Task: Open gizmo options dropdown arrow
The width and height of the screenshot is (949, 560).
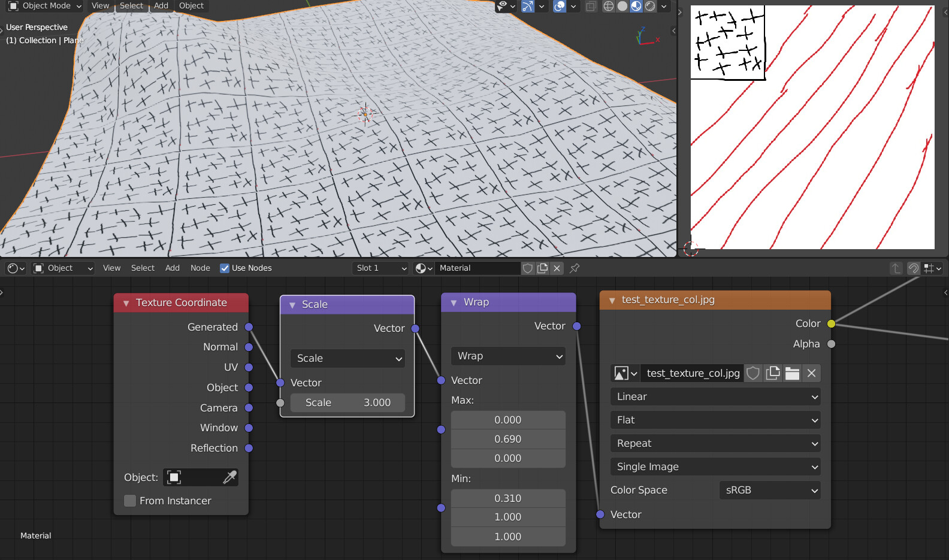Action: (542, 6)
